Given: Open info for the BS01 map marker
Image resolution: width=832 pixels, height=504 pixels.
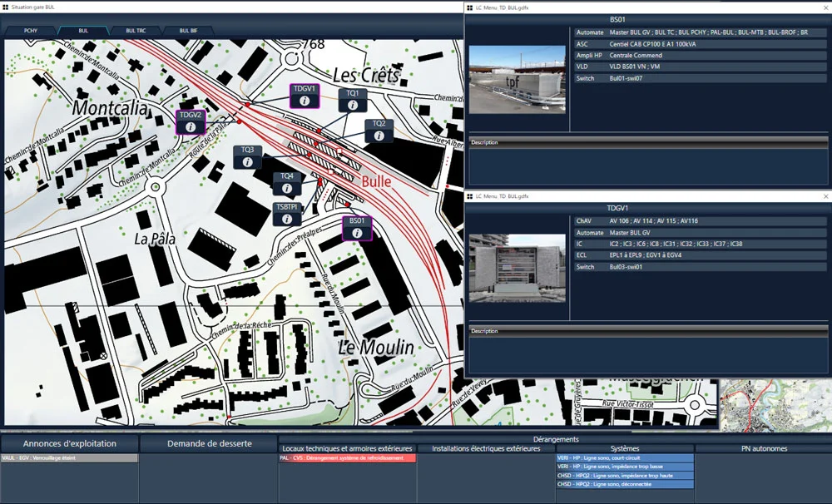Looking at the screenshot, I should (356, 230).
